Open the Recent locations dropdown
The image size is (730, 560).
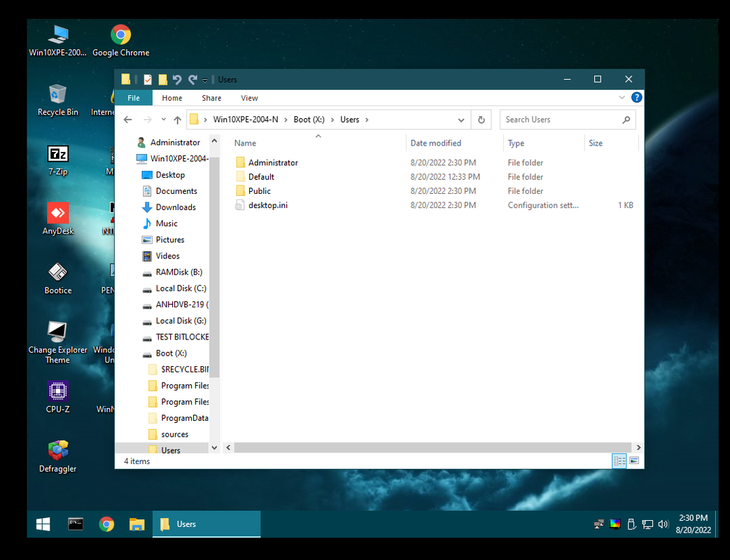pyautogui.click(x=163, y=120)
